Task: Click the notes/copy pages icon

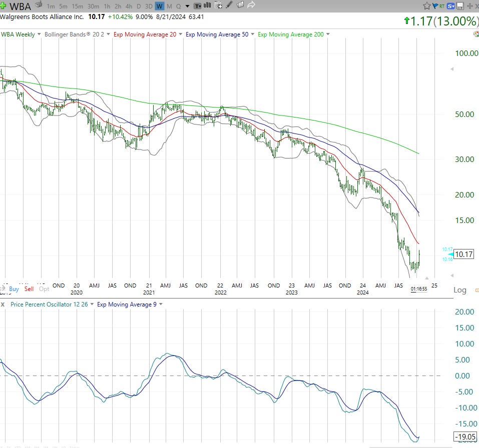Action: 240,5
